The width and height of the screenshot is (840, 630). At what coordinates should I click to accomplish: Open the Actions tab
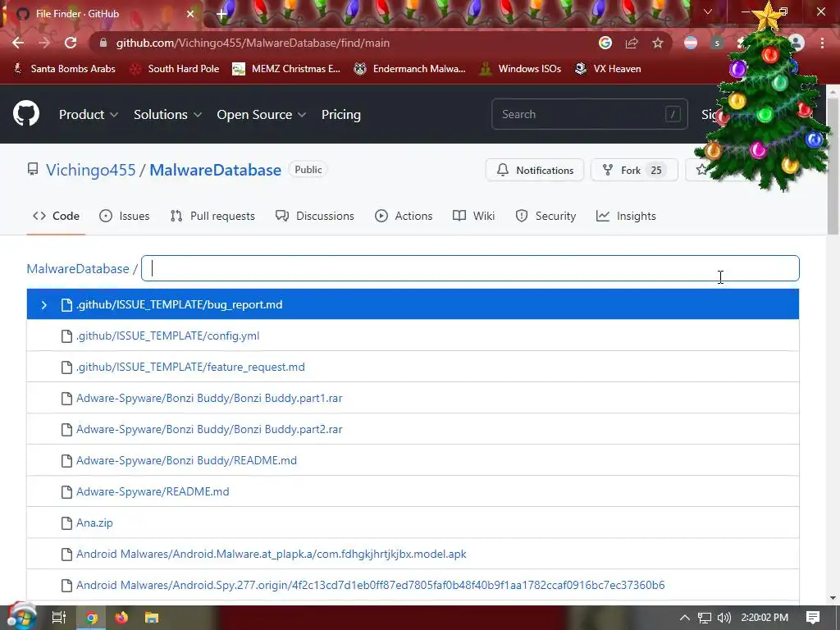[404, 216]
